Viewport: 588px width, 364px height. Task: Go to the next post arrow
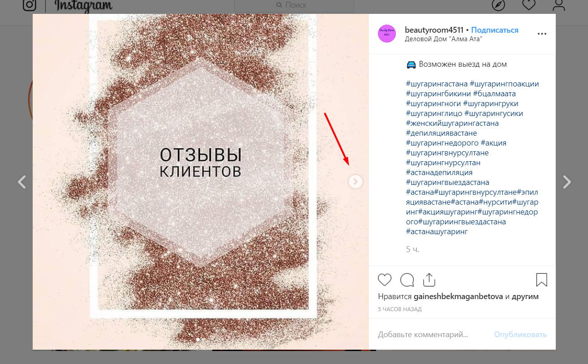point(567,182)
